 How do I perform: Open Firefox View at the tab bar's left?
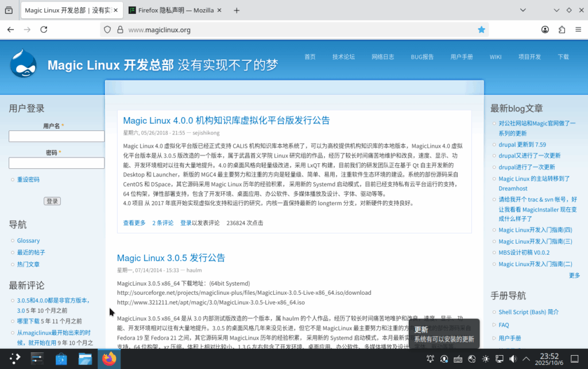[10, 10]
